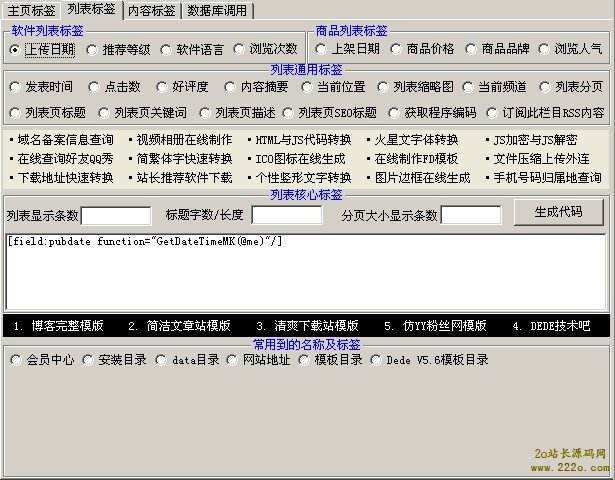Screen dimensions: 615x480
Task: Select the 模板目录 radio button
Action: [x=304, y=360]
